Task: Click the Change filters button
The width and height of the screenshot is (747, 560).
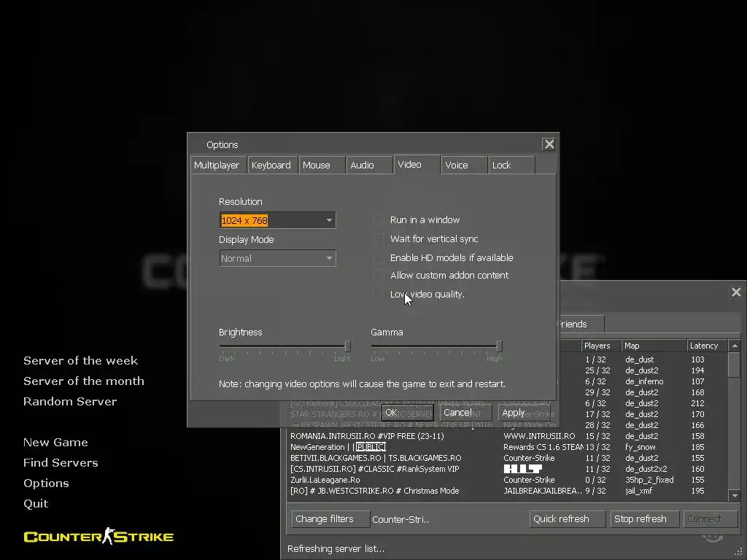Action: tap(330, 519)
